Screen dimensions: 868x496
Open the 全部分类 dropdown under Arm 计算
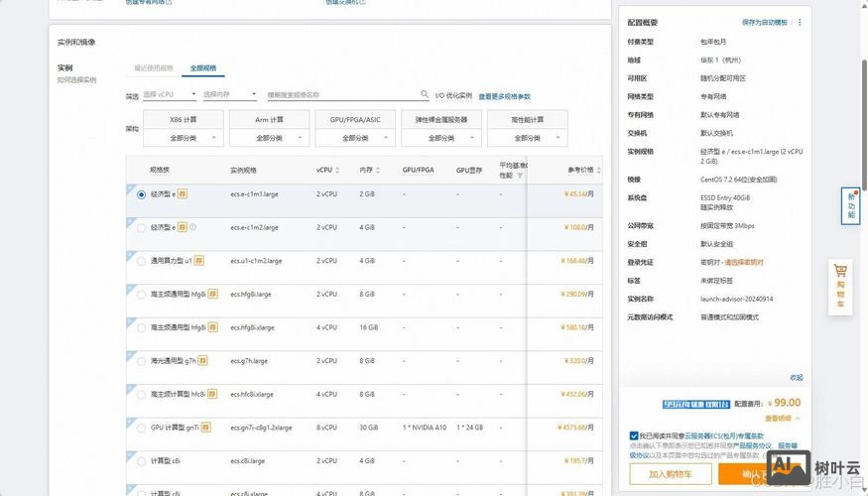click(x=269, y=138)
